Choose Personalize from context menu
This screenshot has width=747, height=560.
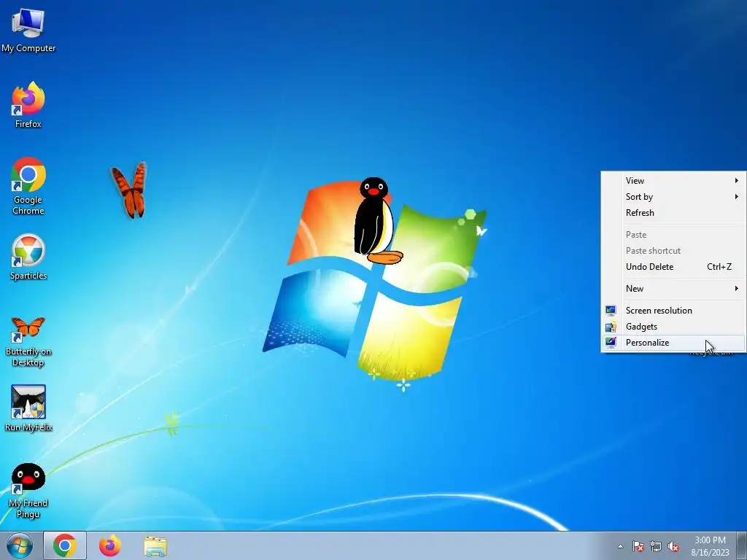pyautogui.click(x=673, y=343)
